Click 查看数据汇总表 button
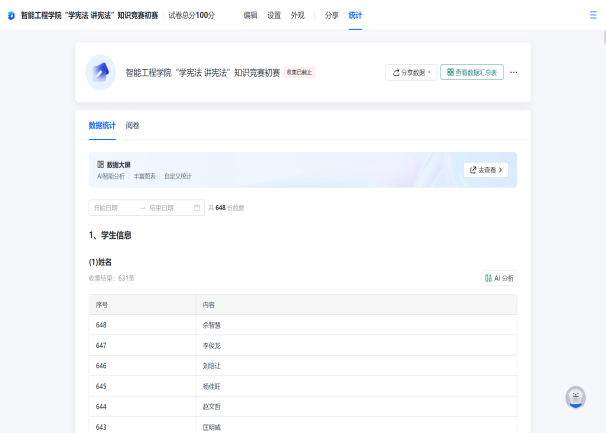This screenshot has width=606, height=433. [x=471, y=73]
